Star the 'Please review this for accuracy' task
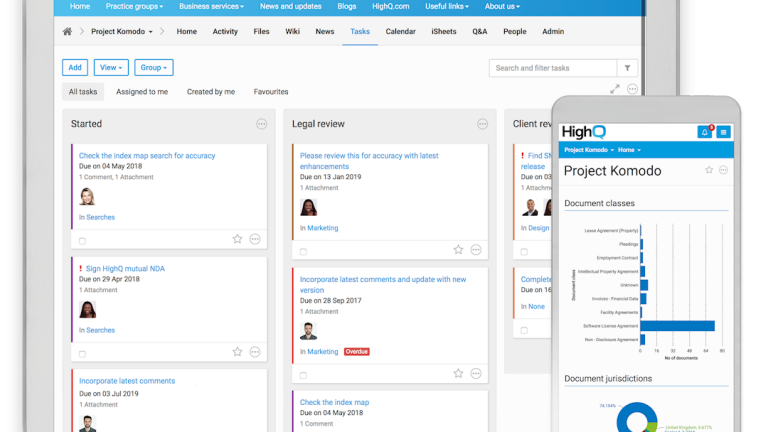Viewport: 768px width, 432px height. 458,250
